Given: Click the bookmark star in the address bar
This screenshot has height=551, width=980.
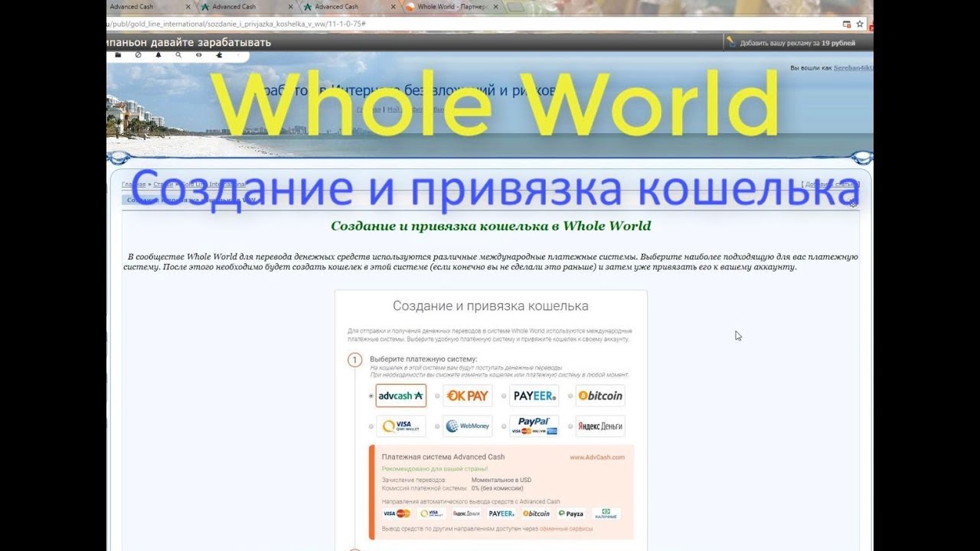Looking at the screenshot, I should (x=860, y=24).
